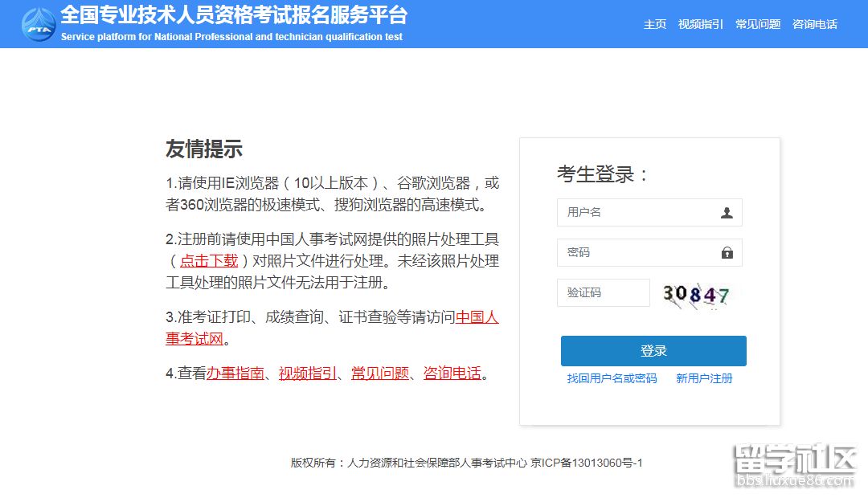The image size is (868, 498).
Task: Click the padlock icon in password field
Action: pyautogui.click(x=727, y=253)
